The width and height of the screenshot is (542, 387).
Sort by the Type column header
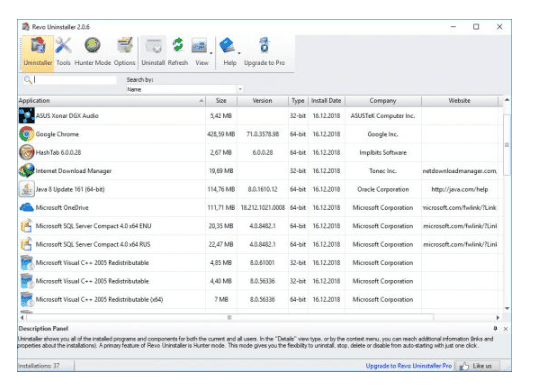point(298,101)
